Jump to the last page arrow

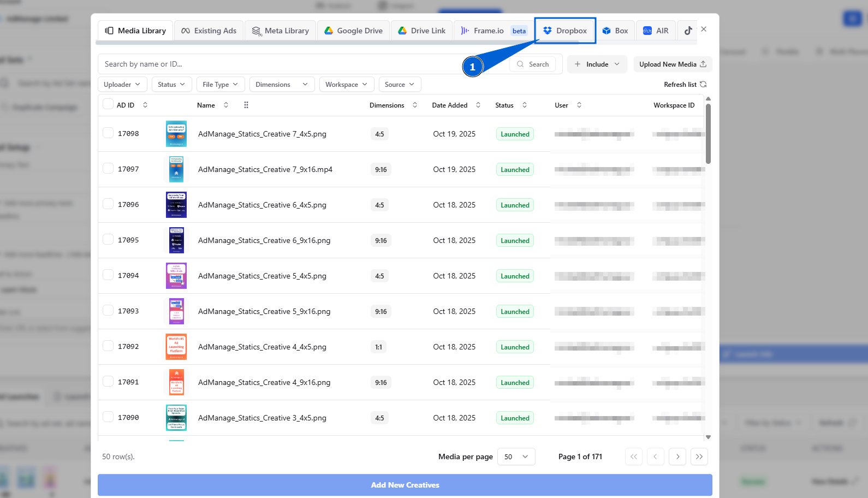pos(699,456)
